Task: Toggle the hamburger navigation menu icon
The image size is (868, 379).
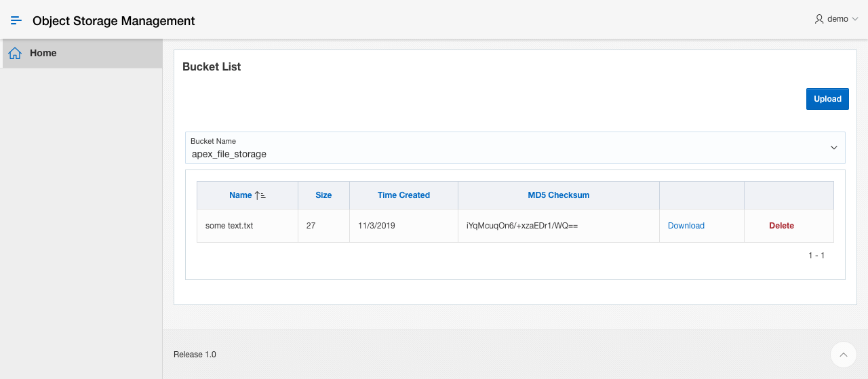Action: click(x=16, y=20)
